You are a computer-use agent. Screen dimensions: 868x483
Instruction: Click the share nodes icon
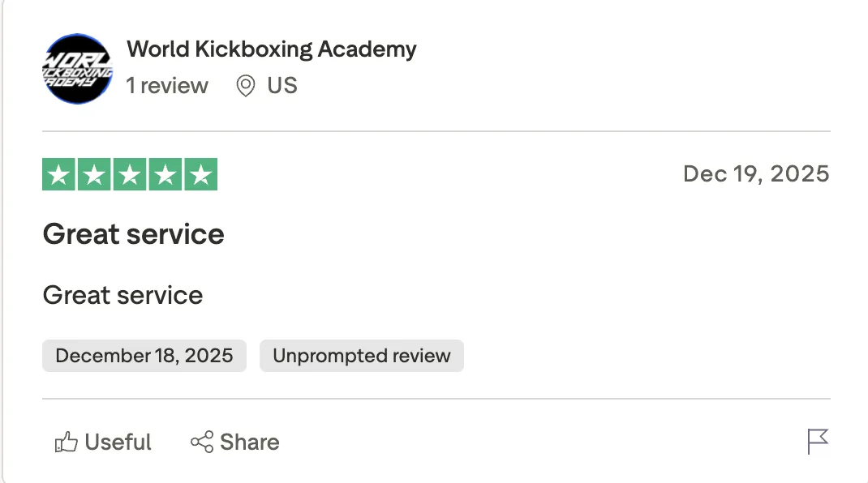tap(202, 442)
